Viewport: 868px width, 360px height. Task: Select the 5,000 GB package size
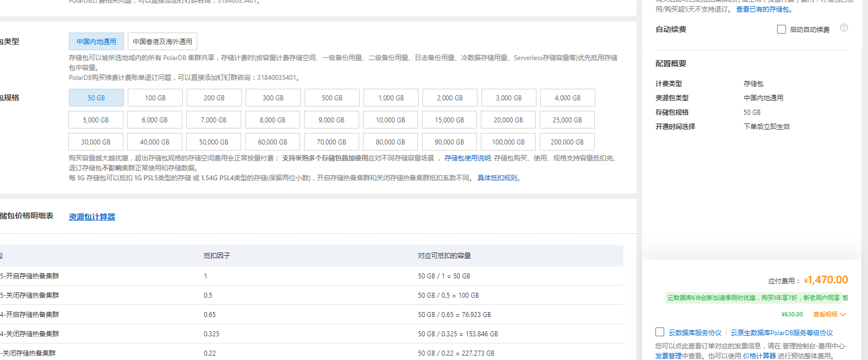(x=96, y=120)
